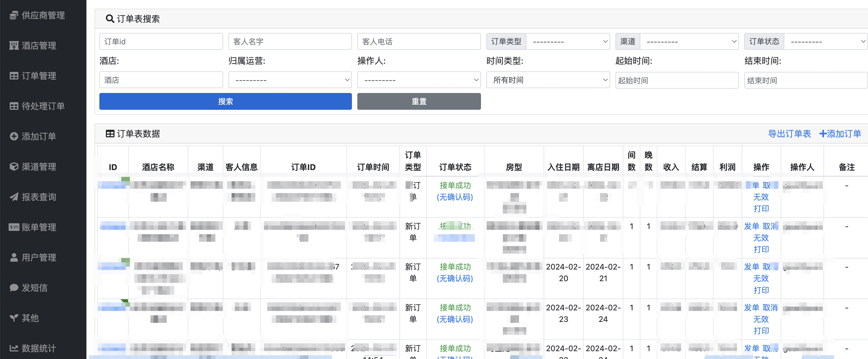Focus the 酒店 search input

[x=161, y=80]
